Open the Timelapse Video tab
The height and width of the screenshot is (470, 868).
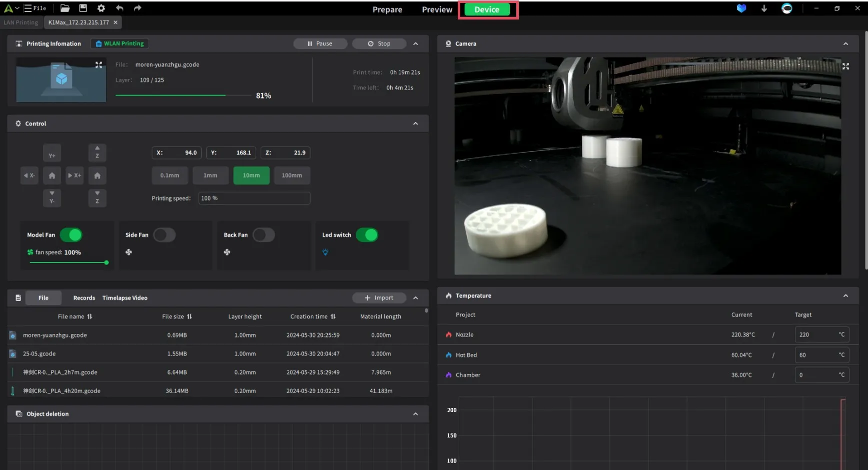coord(125,298)
